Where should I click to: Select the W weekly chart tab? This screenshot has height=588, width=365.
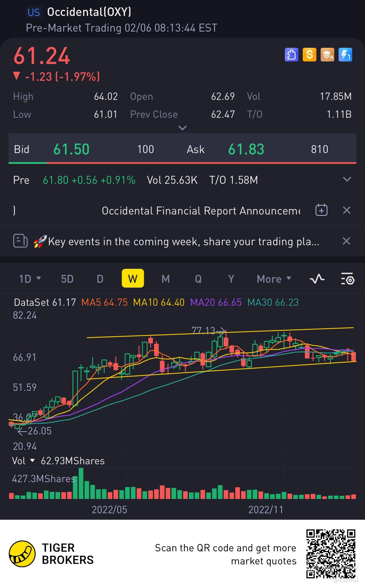pyautogui.click(x=133, y=278)
